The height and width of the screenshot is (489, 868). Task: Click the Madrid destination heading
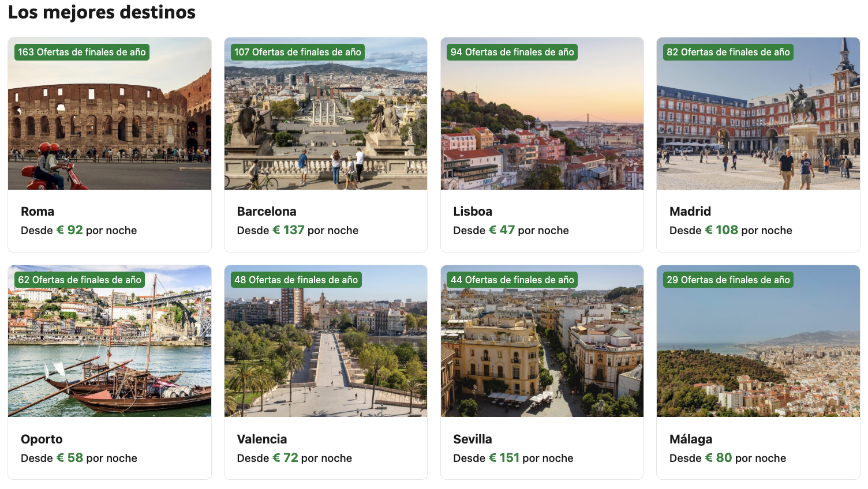pos(690,212)
